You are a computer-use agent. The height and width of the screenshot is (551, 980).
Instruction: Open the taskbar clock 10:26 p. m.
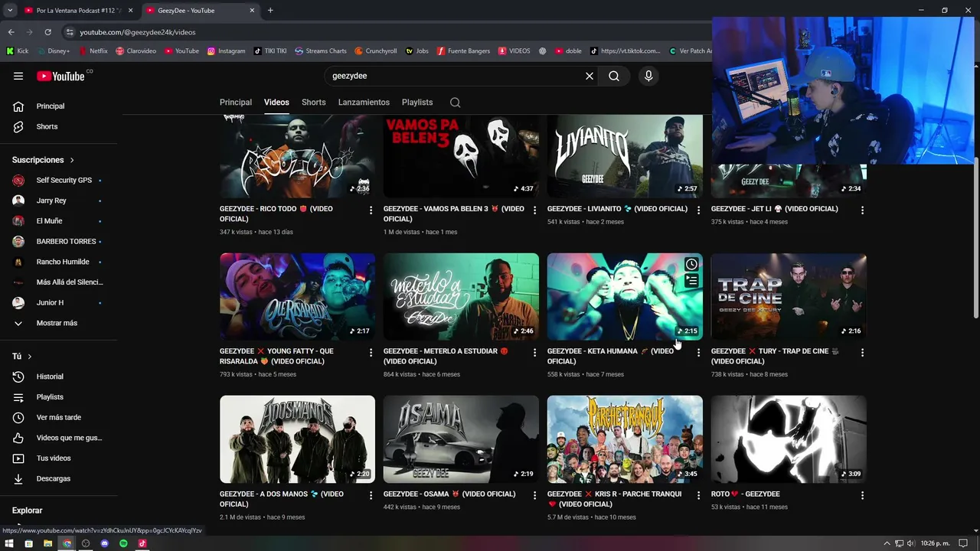[x=936, y=543]
